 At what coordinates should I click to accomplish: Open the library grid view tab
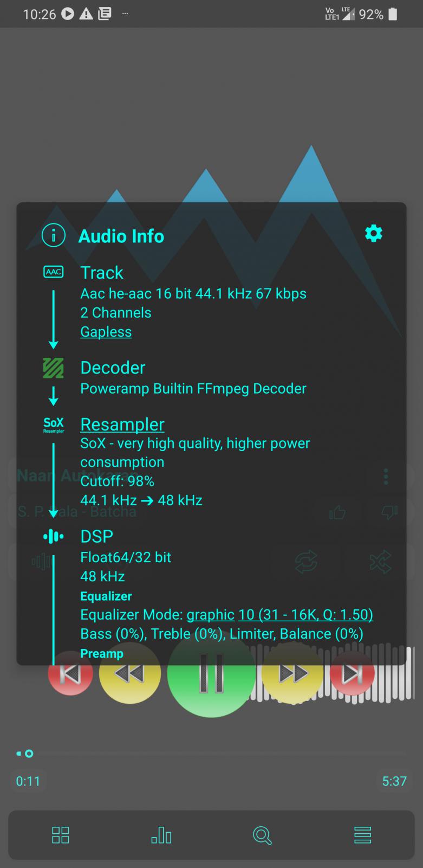click(x=60, y=835)
